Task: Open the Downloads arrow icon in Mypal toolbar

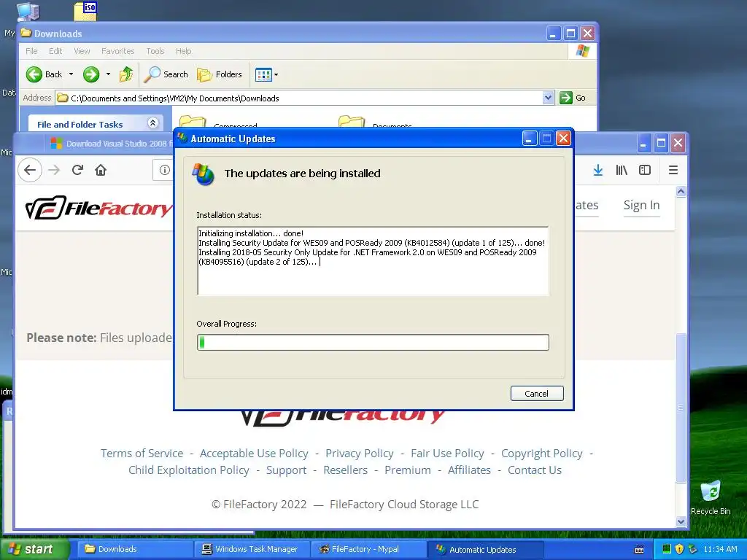Action: pos(598,170)
